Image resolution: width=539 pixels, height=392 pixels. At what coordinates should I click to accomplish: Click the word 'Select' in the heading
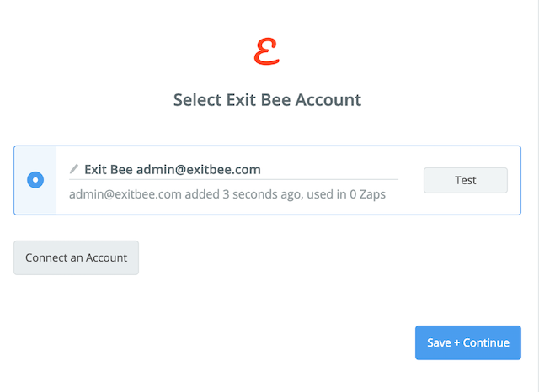[198, 100]
